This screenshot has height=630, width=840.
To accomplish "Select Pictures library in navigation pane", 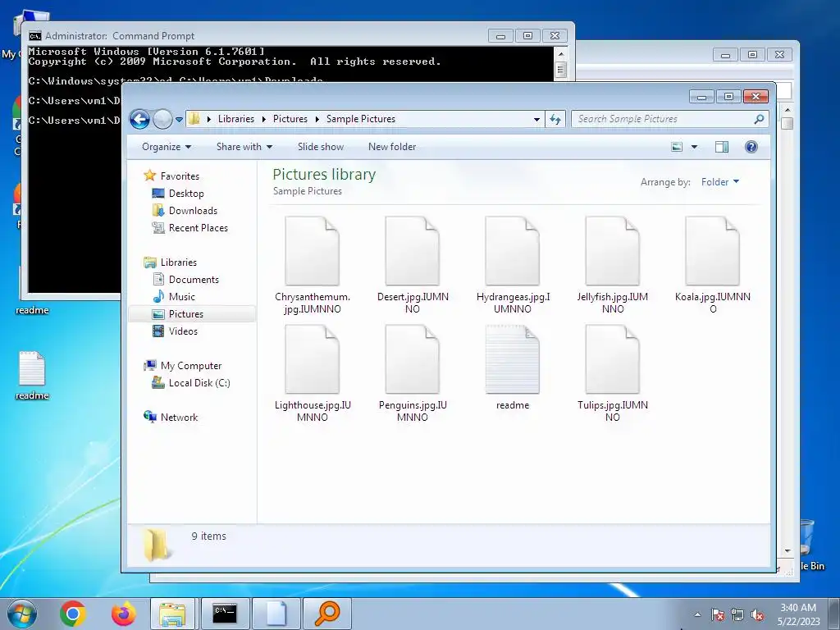I will [x=186, y=314].
